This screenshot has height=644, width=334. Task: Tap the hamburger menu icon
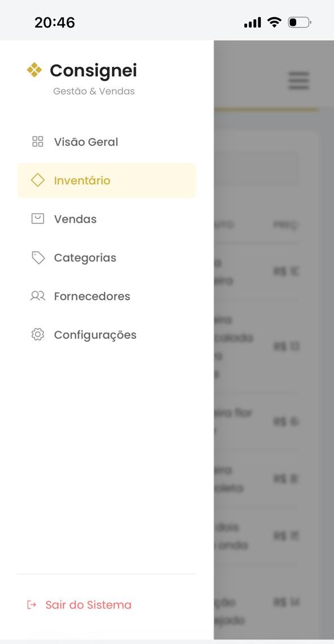pos(298,80)
